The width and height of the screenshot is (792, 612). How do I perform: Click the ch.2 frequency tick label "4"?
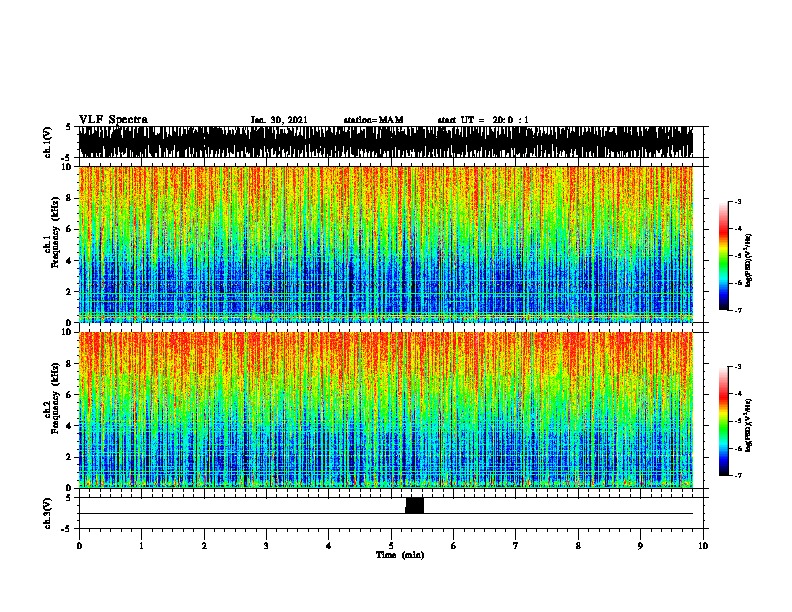point(69,426)
